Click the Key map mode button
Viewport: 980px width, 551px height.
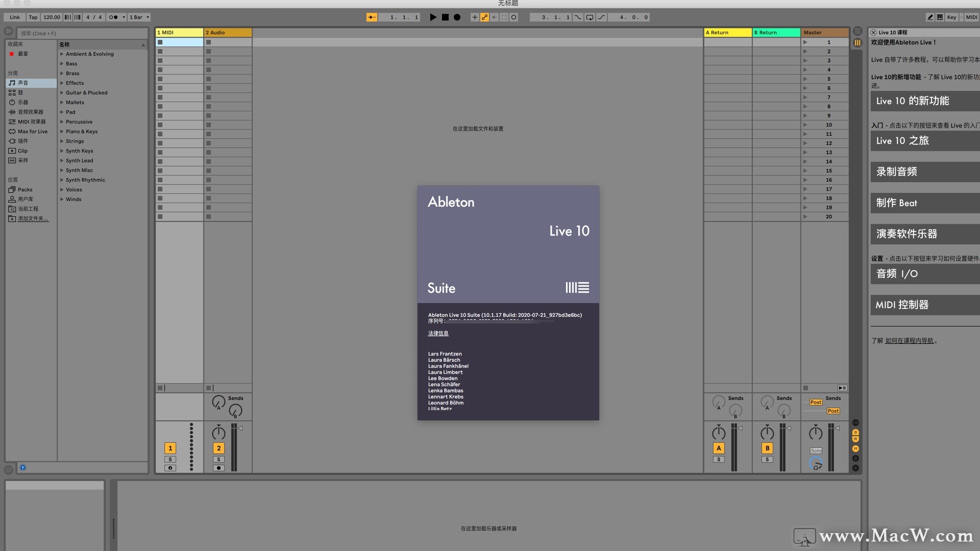pos(951,17)
